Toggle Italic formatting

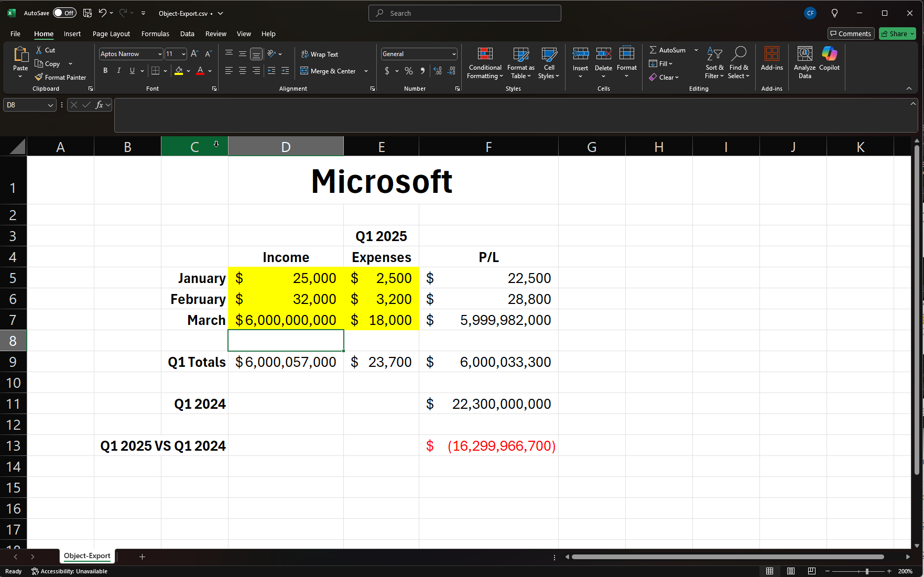click(119, 71)
